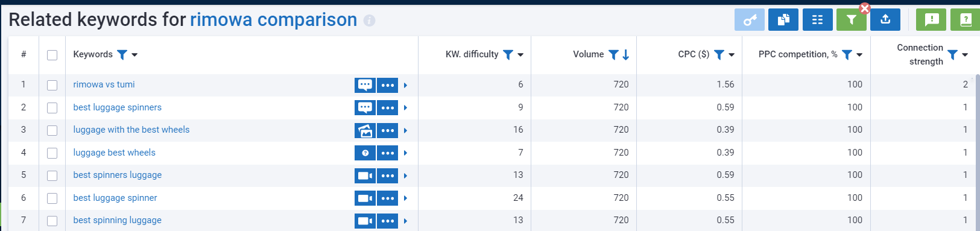Screen dimensions: 980x231
Task: Click the green filter funnel button
Action: click(852, 20)
